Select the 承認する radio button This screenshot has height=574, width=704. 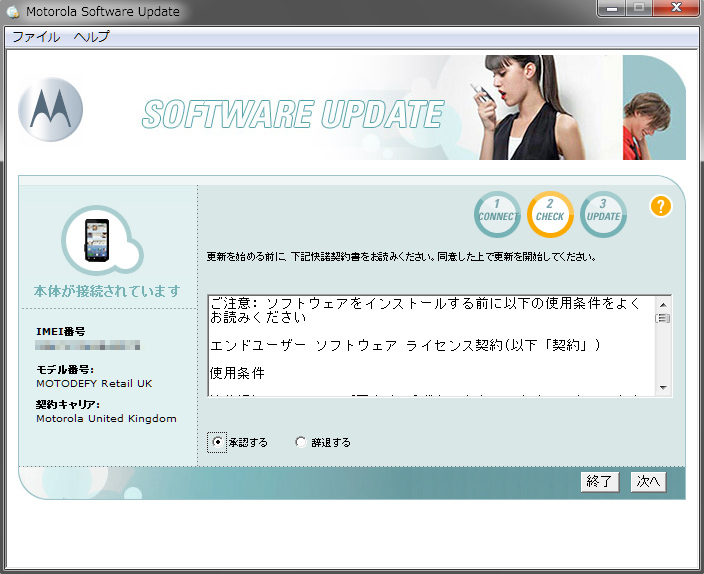pyautogui.click(x=217, y=442)
